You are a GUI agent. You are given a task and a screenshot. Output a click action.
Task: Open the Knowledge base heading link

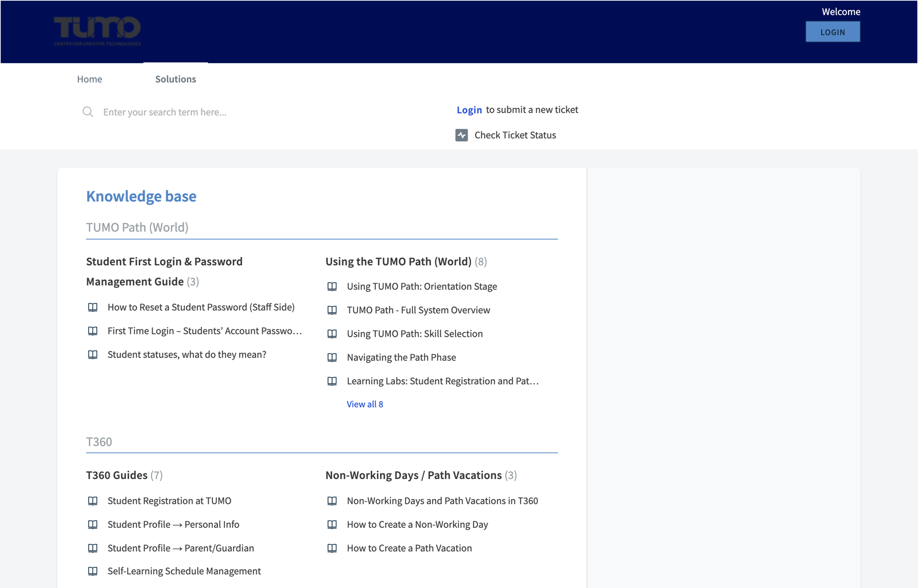click(141, 196)
